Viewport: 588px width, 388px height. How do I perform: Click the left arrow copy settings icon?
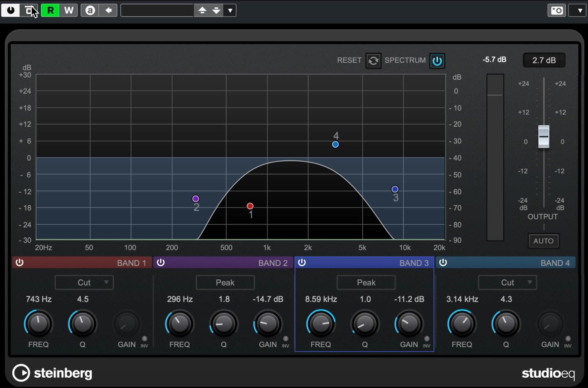[x=108, y=10]
